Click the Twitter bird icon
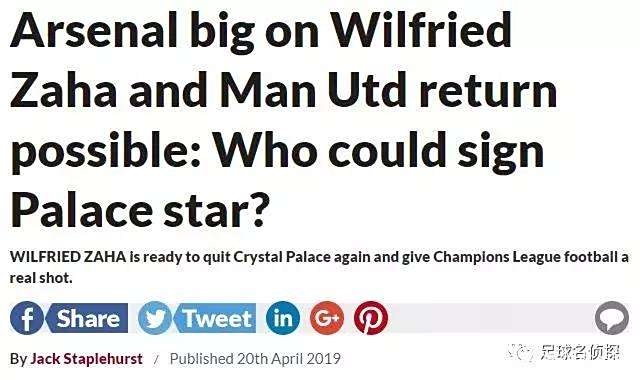Viewport: 640px width, 380px height. (x=155, y=318)
